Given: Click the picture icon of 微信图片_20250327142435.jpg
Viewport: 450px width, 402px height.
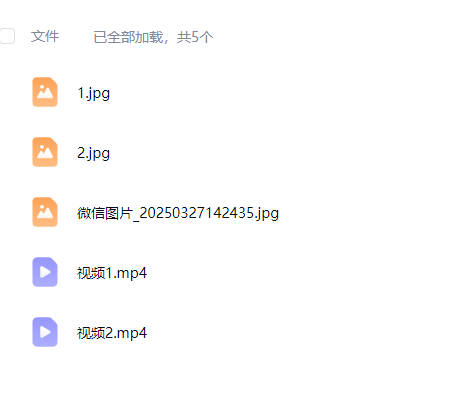Looking at the screenshot, I should pyautogui.click(x=45, y=212).
